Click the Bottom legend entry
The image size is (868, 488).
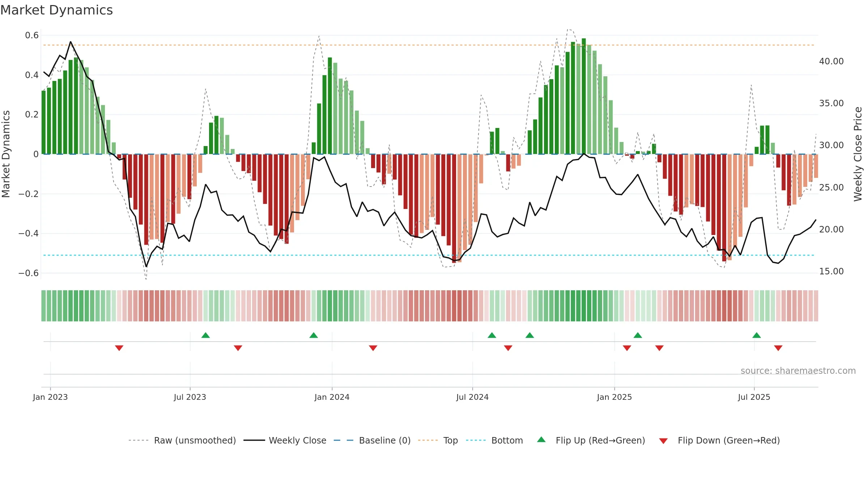point(494,440)
